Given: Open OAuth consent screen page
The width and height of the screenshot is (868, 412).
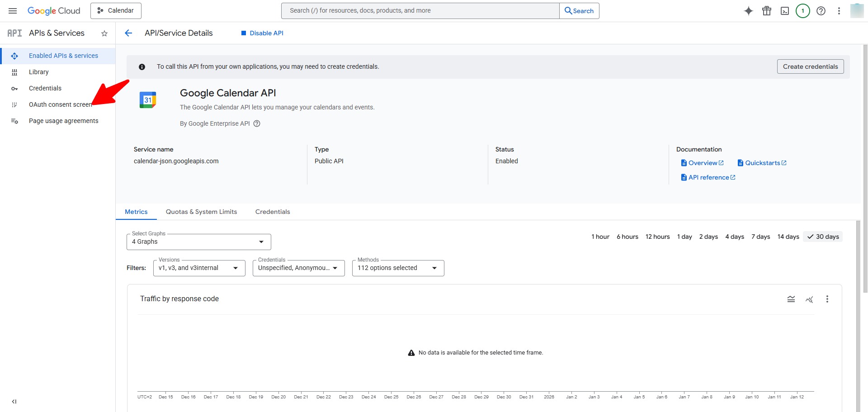Looking at the screenshot, I should pyautogui.click(x=58, y=104).
